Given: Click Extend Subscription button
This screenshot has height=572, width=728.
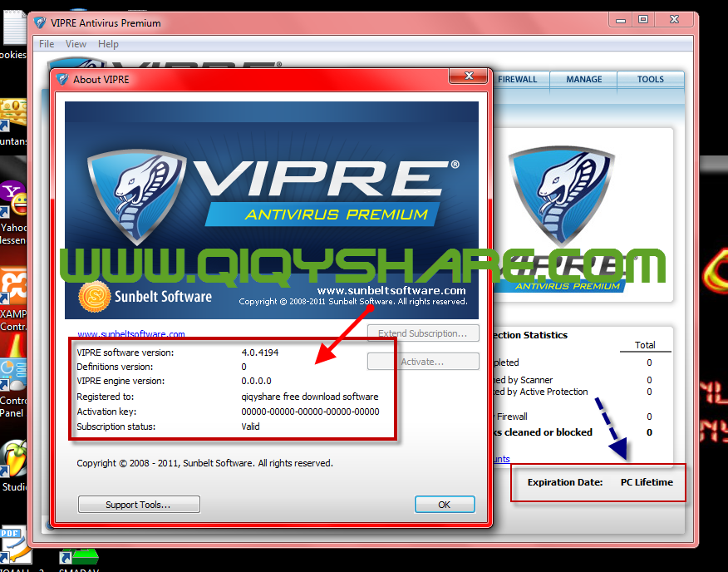Looking at the screenshot, I should [x=423, y=333].
